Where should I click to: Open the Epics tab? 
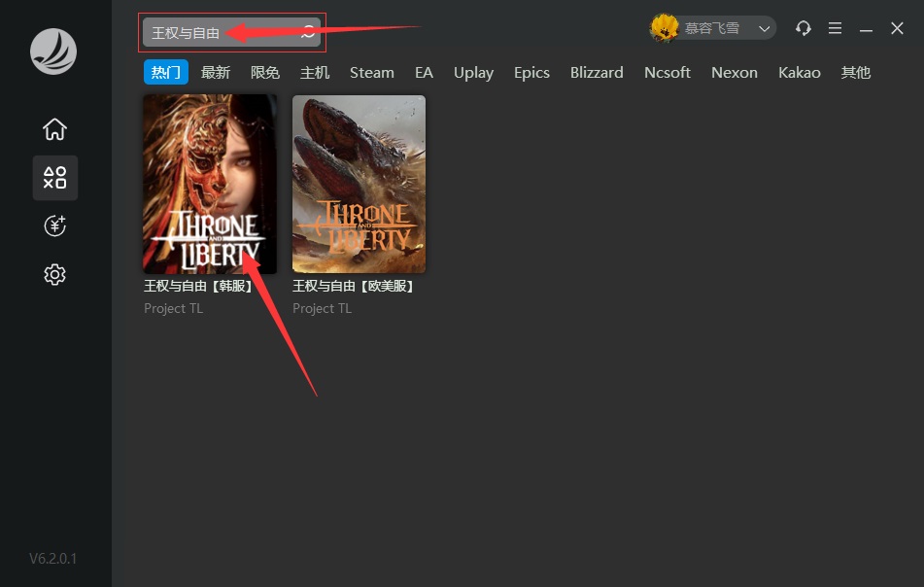tap(531, 73)
